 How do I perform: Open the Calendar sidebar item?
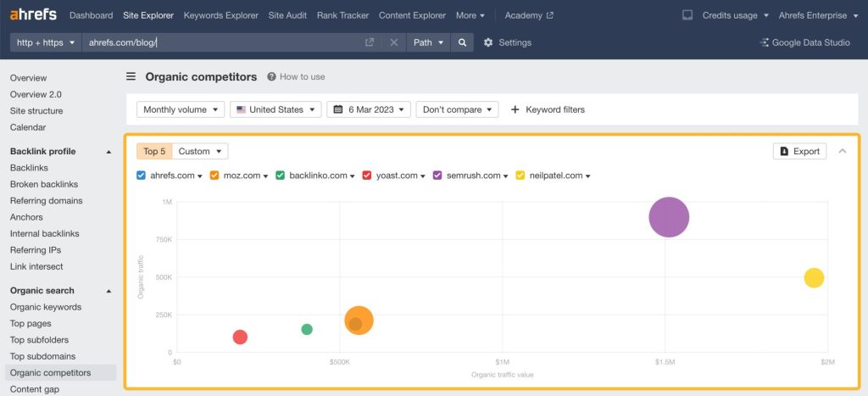click(28, 127)
